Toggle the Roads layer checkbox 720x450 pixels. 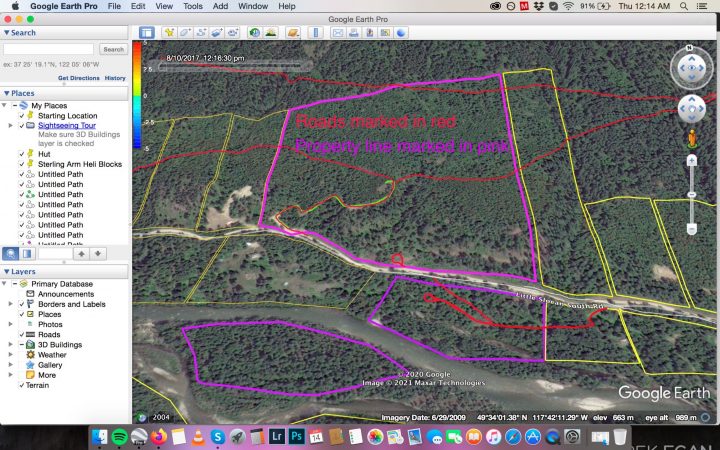[x=21, y=334]
